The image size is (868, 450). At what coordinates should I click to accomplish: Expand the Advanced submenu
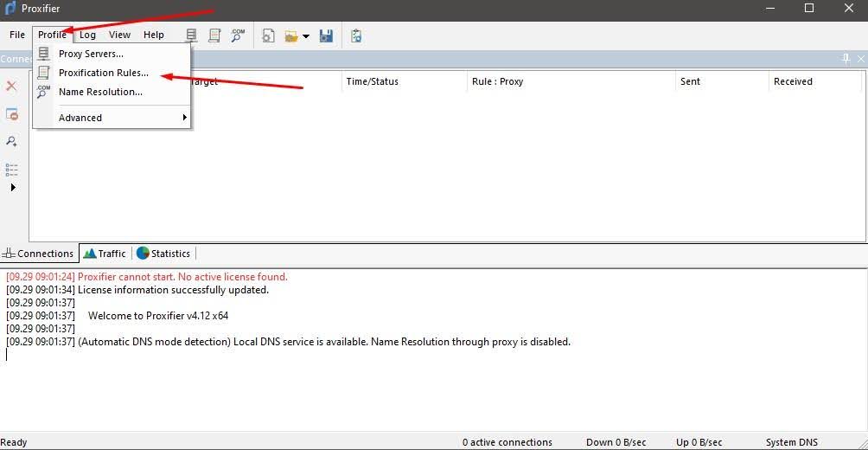tap(112, 118)
